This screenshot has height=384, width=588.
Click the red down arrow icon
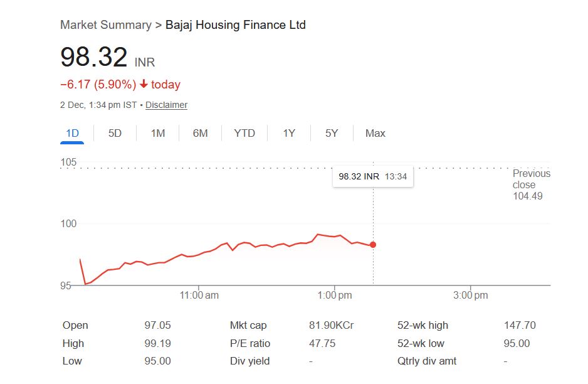tap(144, 85)
